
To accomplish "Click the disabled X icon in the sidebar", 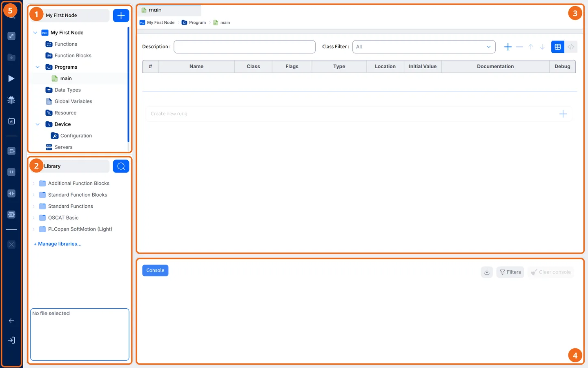I will coord(11,245).
